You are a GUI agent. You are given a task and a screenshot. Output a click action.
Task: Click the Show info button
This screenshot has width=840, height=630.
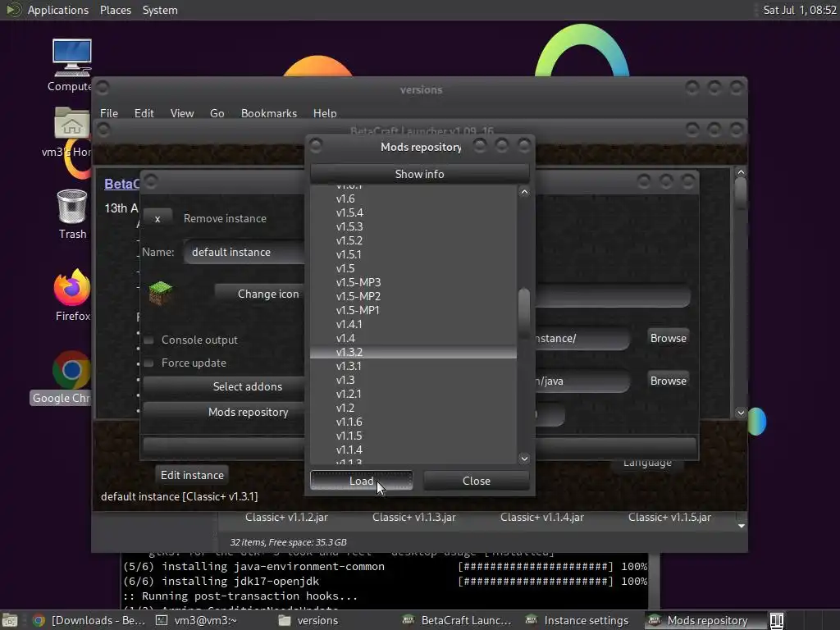(x=419, y=174)
